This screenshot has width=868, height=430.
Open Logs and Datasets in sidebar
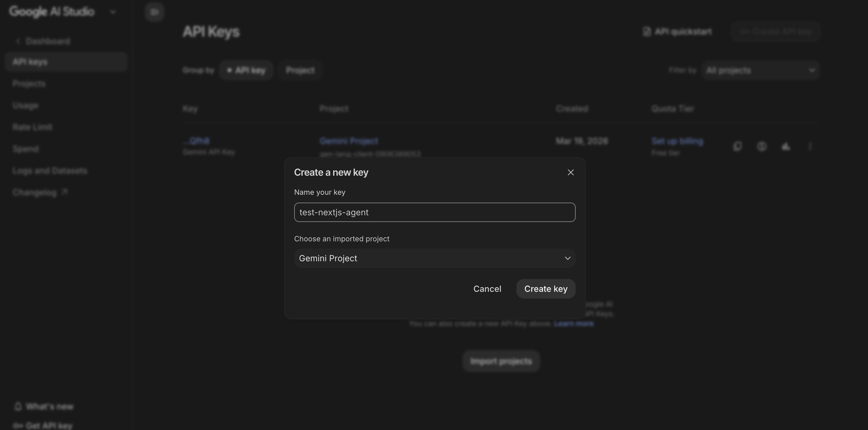50,170
